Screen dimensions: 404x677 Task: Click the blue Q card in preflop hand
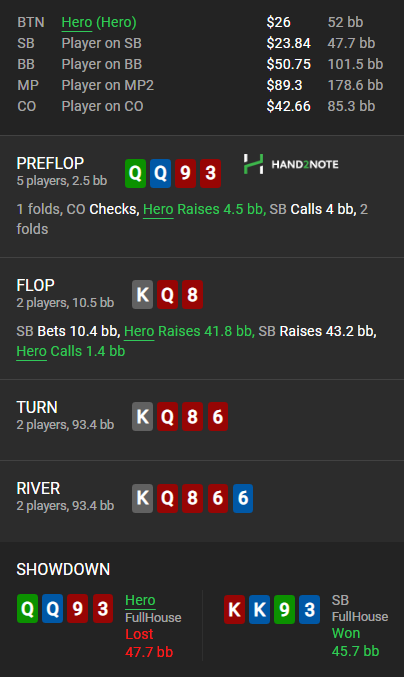click(x=161, y=173)
